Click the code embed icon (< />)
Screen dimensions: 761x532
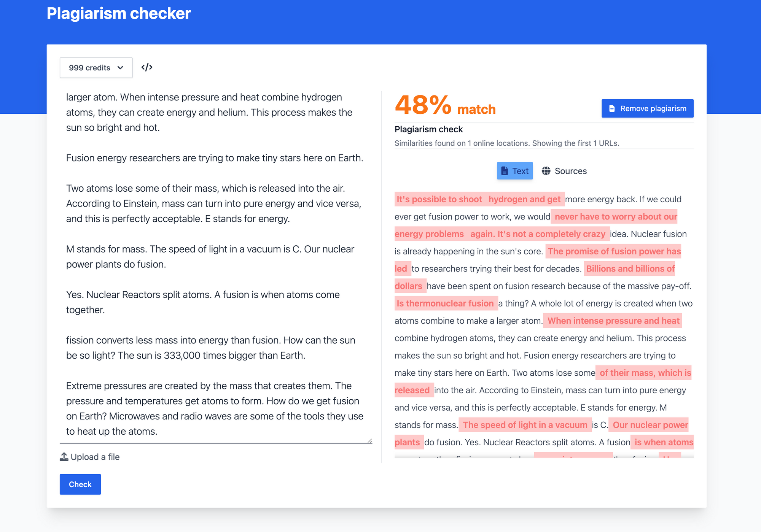click(x=147, y=67)
